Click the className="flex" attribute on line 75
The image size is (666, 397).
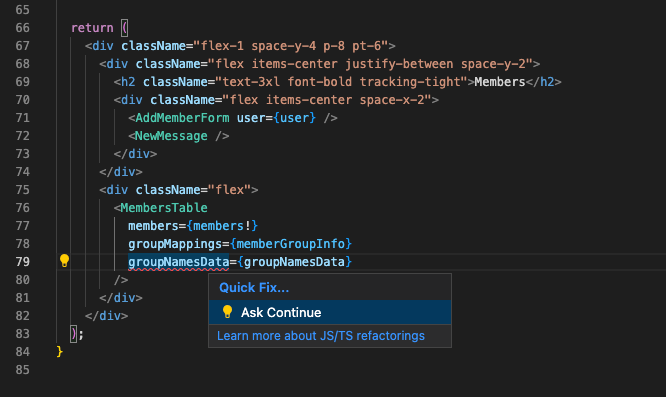pos(193,190)
